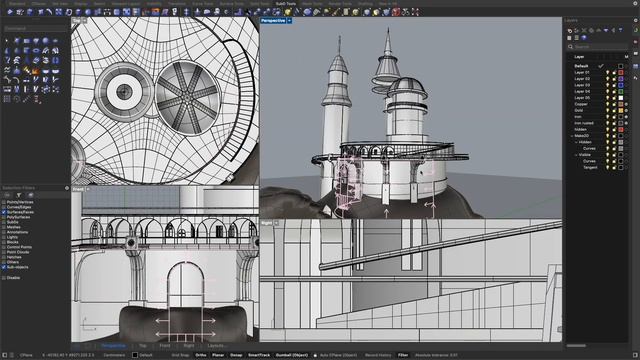Screen dimensions: 640x360
Task: Open the Layouts... tab at bottom
Action: pyautogui.click(x=217, y=346)
